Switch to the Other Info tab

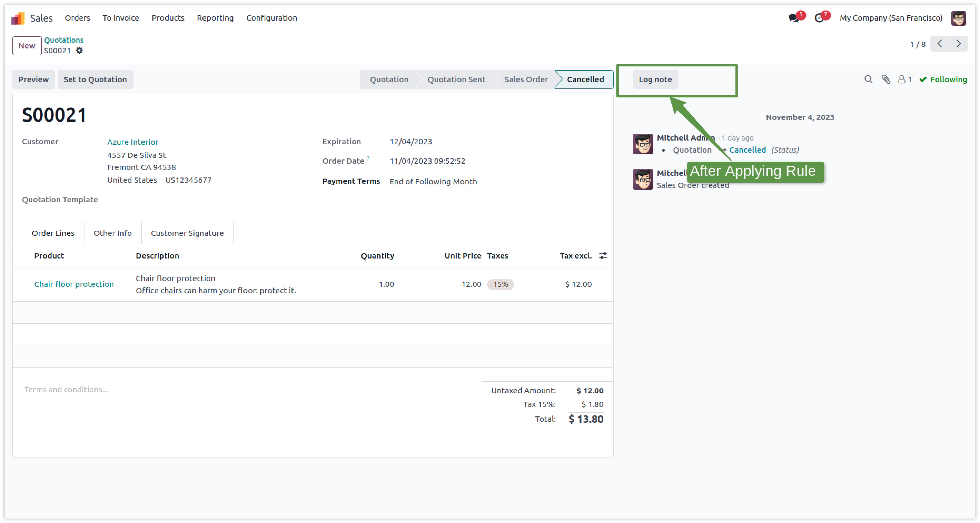point(113,233)
